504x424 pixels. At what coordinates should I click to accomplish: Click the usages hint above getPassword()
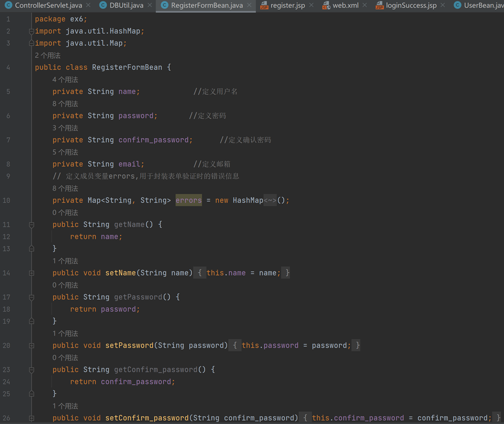pos(65,285)
